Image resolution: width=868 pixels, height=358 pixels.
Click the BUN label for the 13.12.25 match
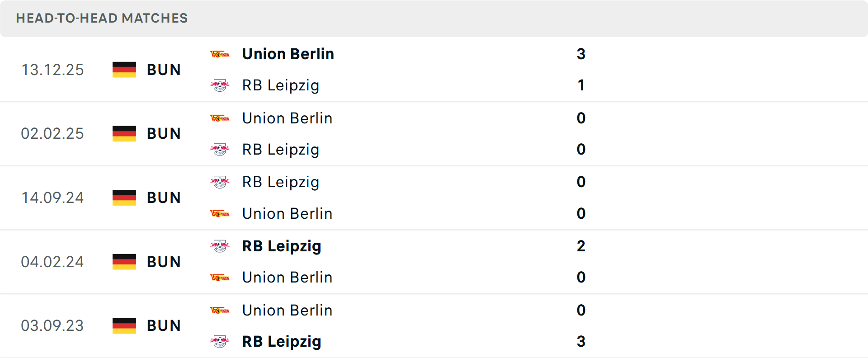click(163, 70)
